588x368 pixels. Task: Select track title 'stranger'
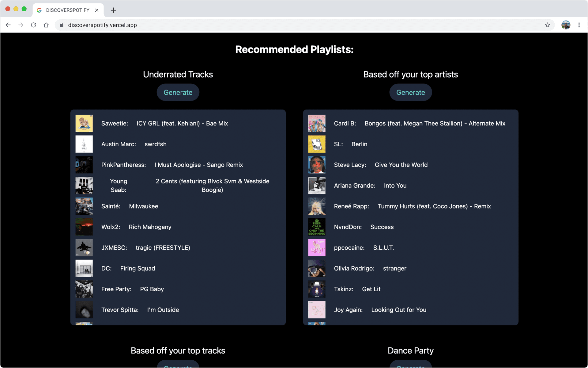point(395,268)
